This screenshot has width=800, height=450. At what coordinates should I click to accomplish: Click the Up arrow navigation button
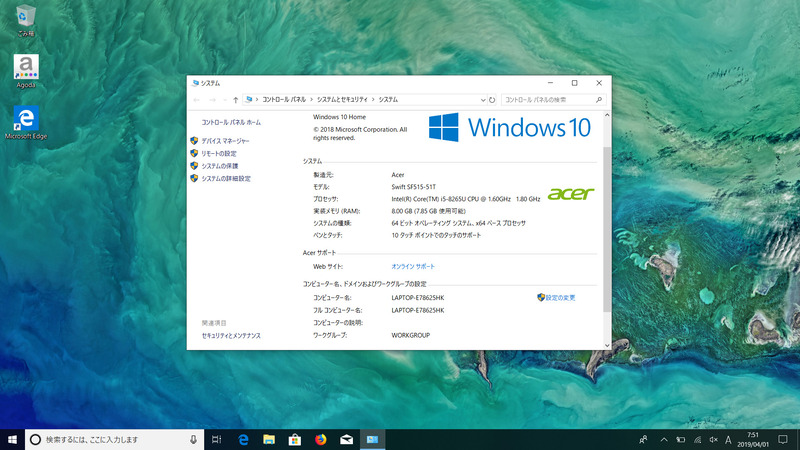[235, 100]
